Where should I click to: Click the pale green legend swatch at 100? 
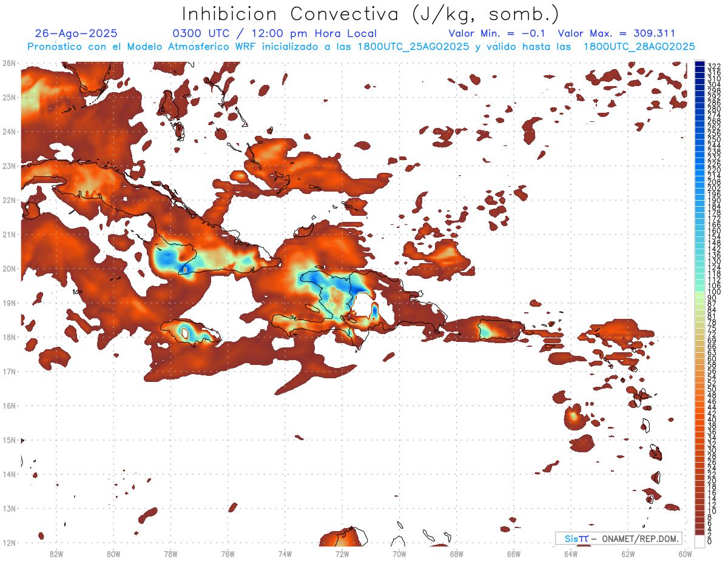click(699, 294)
